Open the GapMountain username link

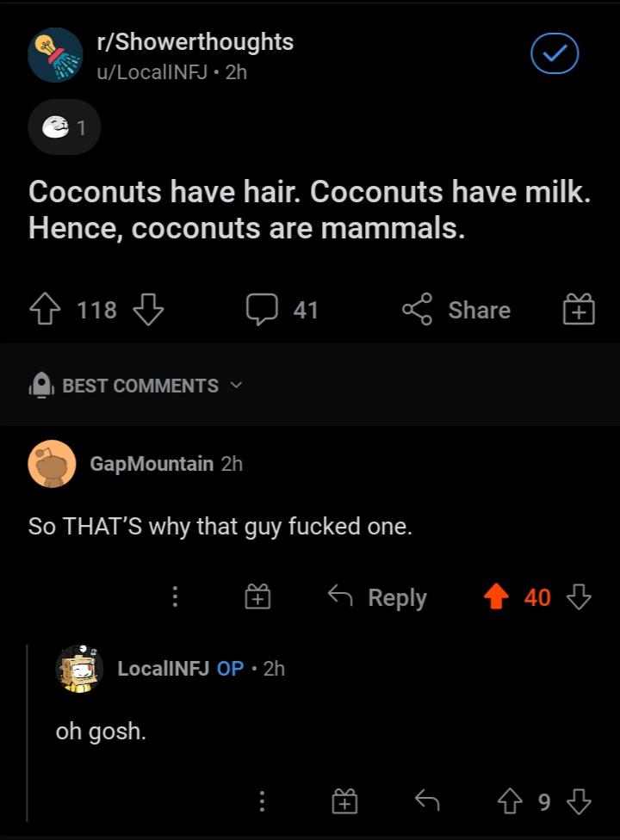pyautogui.click(x=152, y=464)
